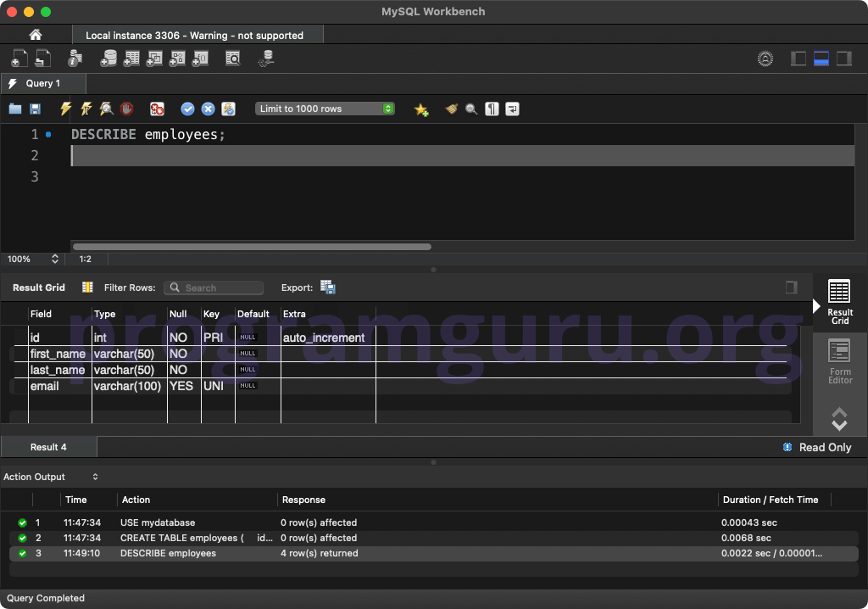Reconnect to DBMS icon

(x=266, y=59)
